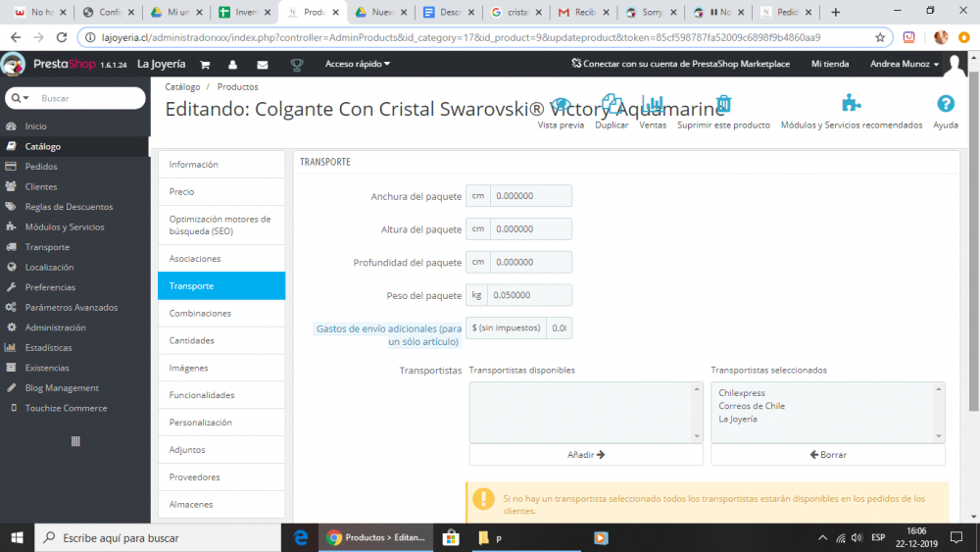Open the Chrome profile avatar
This screenshot has width=980, height=552.
(941, 37)
